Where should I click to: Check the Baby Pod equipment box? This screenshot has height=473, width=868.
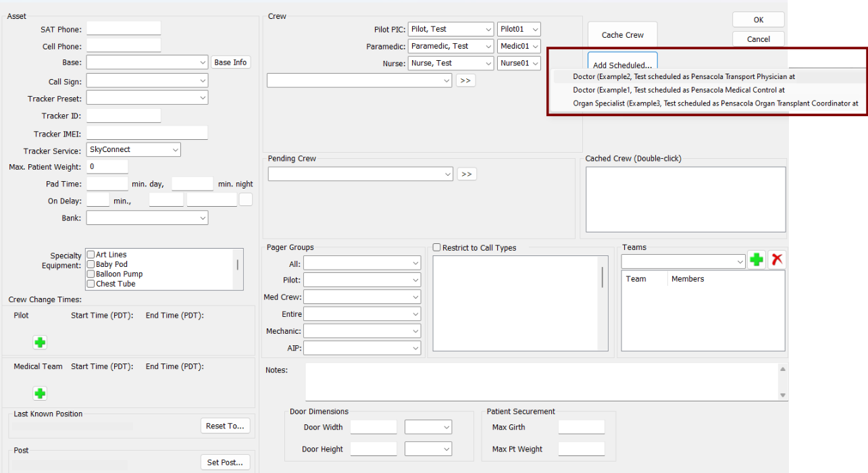pyautogui.click(x=91, y=264)
